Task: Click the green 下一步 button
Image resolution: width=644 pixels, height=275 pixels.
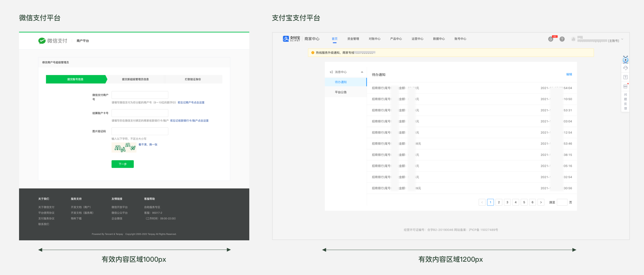Action: click(x=123, y=164)
